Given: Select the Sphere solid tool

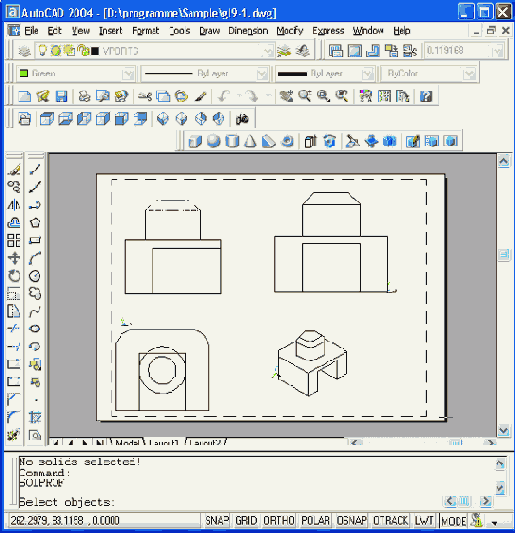Looking at the screenshot, I should point(213,141).
